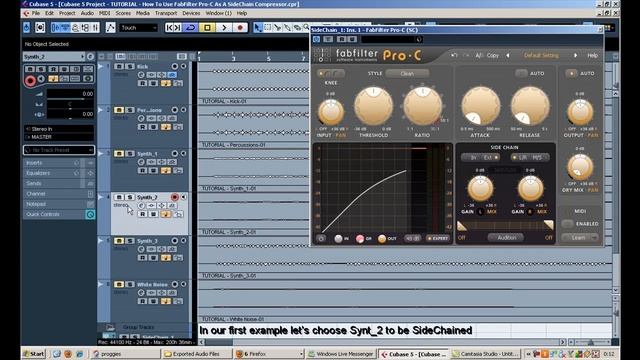Open the MIDI menu

tap(104, 13)
